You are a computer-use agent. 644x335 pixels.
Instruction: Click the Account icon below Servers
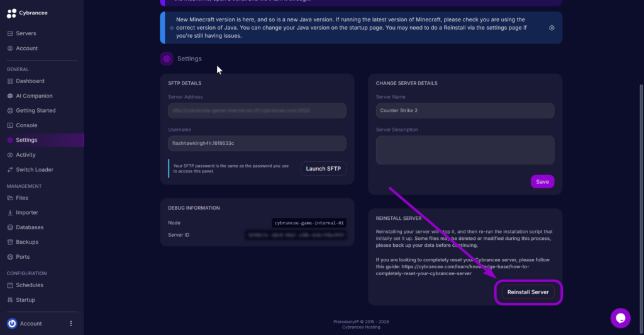pos(10,48)
